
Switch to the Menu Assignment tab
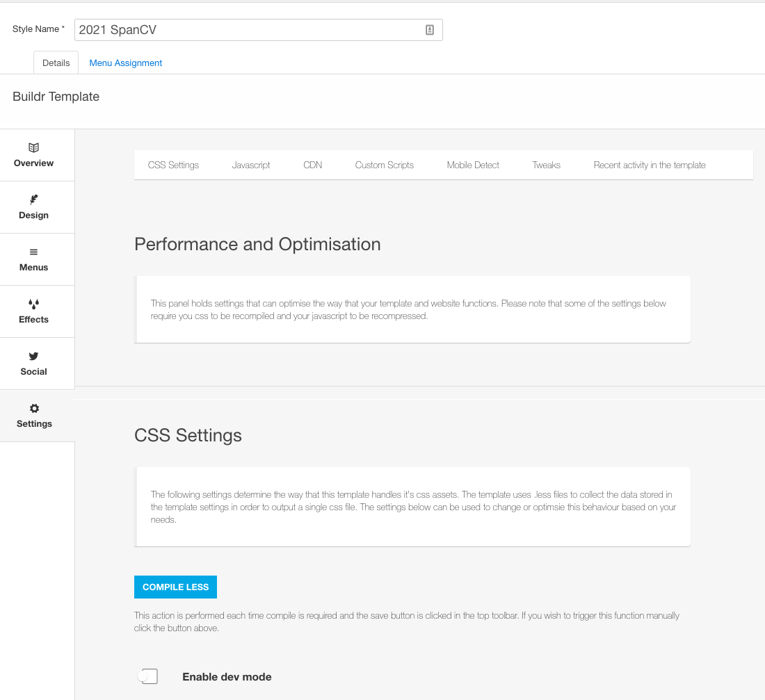pos(126,63)
